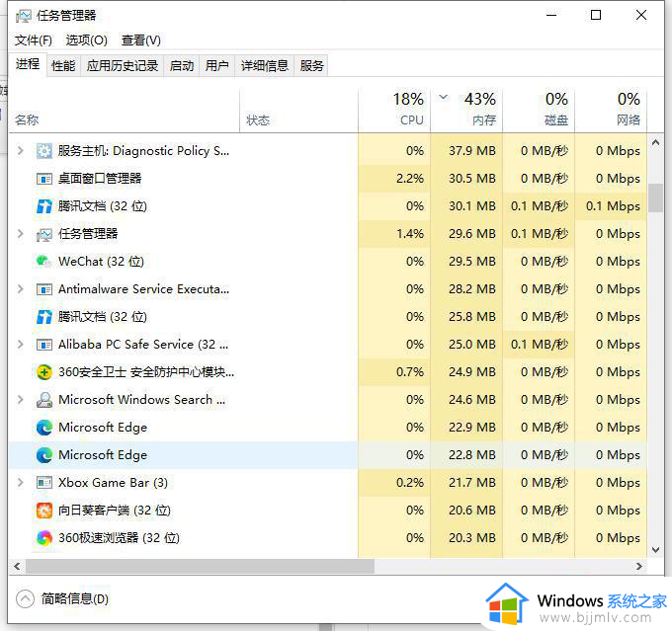Screen dimensions: 672x631
Task: Click the Xbox Game Bar icon
Action: (44, 483)
